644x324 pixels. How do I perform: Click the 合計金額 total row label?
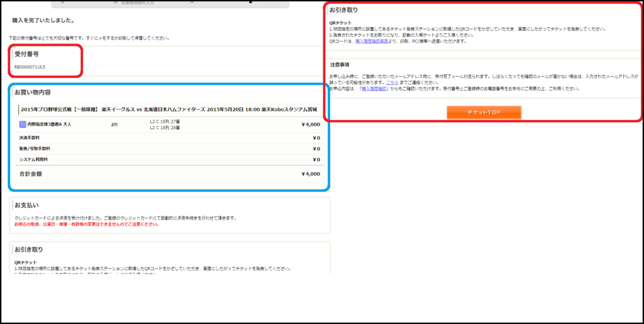[x=31, y=174]
